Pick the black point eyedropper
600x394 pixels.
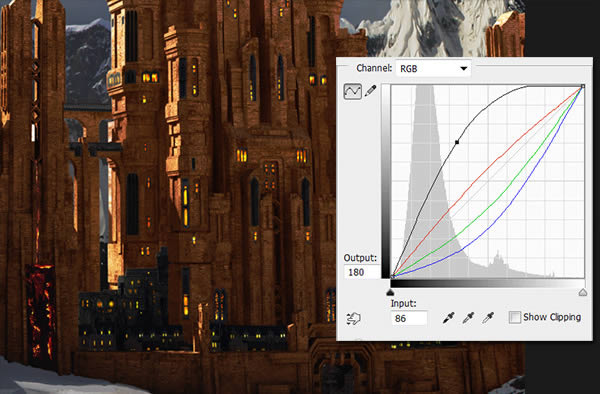point(448,317)
